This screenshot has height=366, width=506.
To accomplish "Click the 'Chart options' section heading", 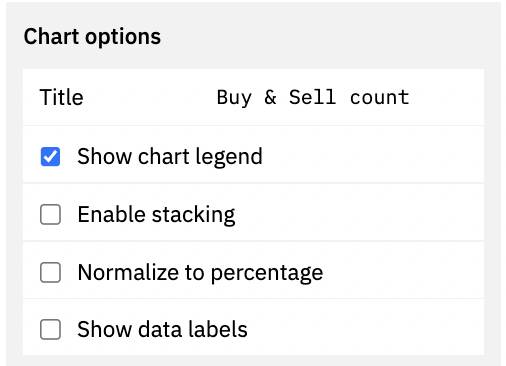I will coord(92,37).
